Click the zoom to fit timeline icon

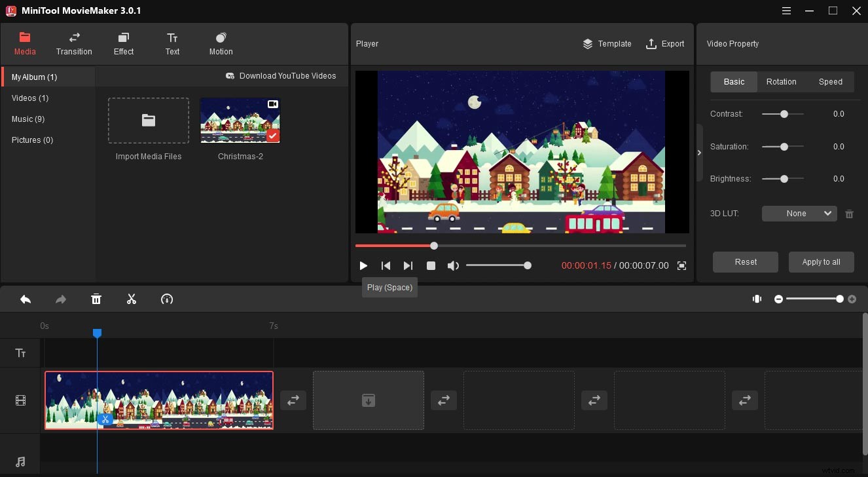click(757, 299)
